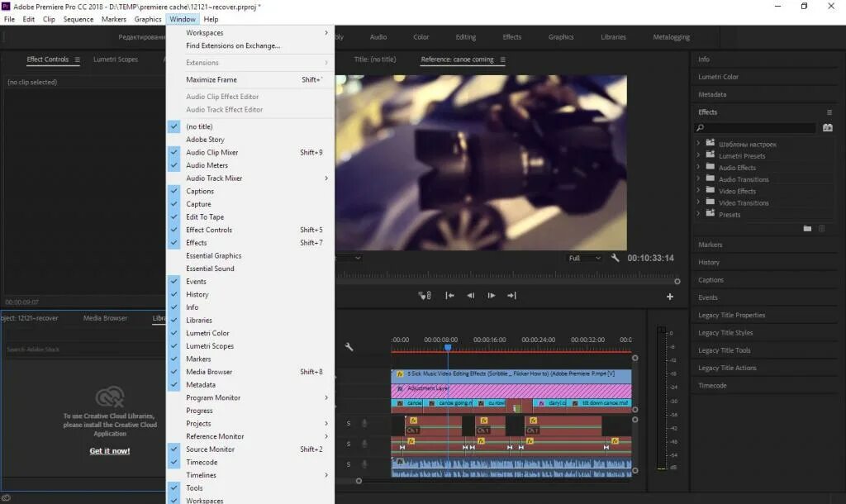The height and width of the screenshot is (504, 846).
Task: Click Video Effects folder icon
Action: point(711,190)
